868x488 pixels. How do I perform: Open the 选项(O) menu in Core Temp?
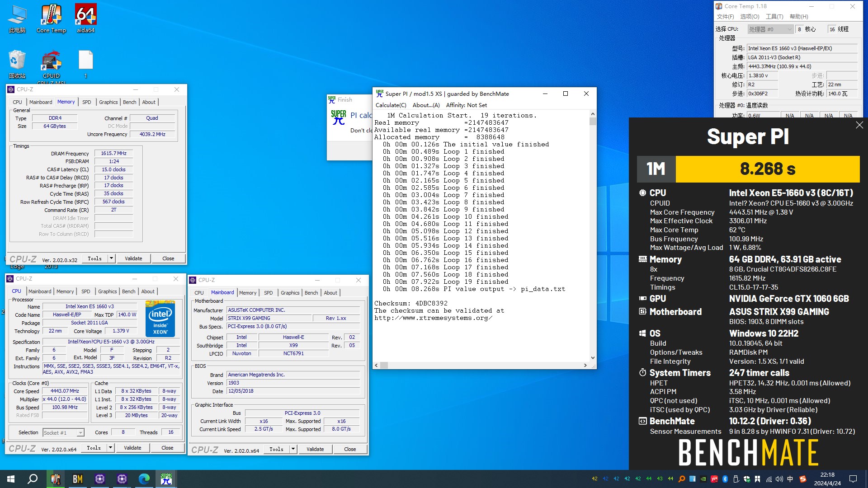[750, 17]
